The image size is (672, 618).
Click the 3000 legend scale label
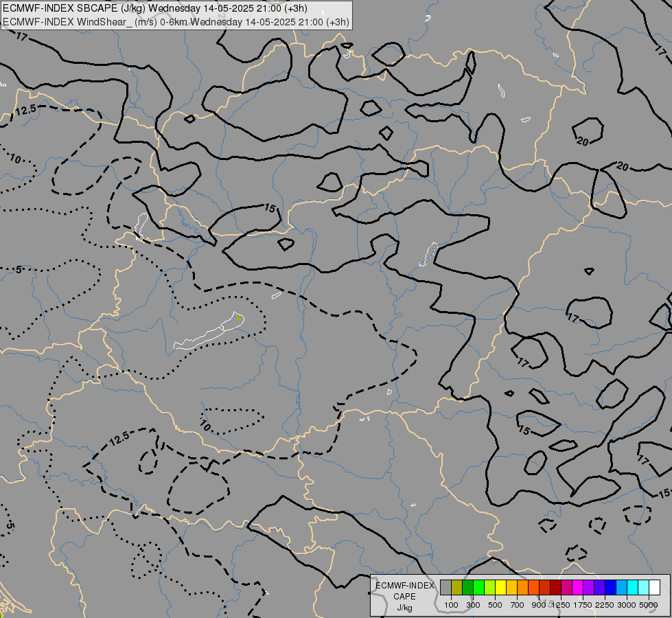(x=627, y=605)
